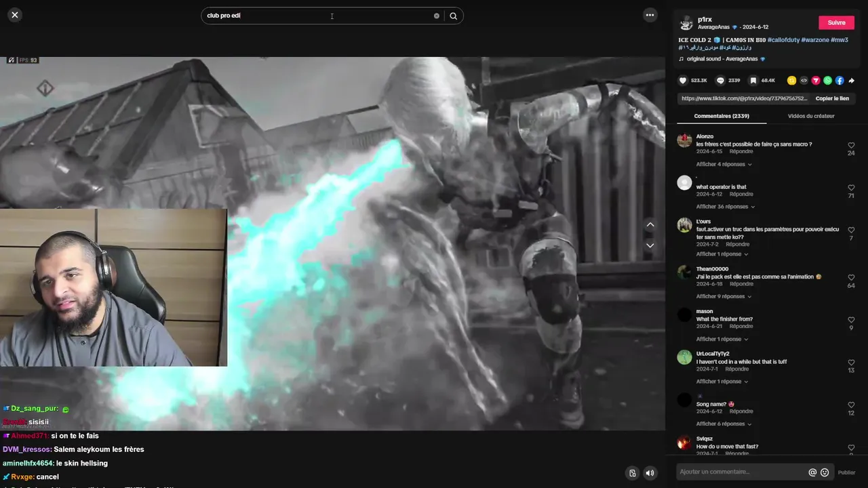The width and height of the screenshot is (868, 488).
Task: Switch to Vidéos du créateur tab
Action: point(811,116)
